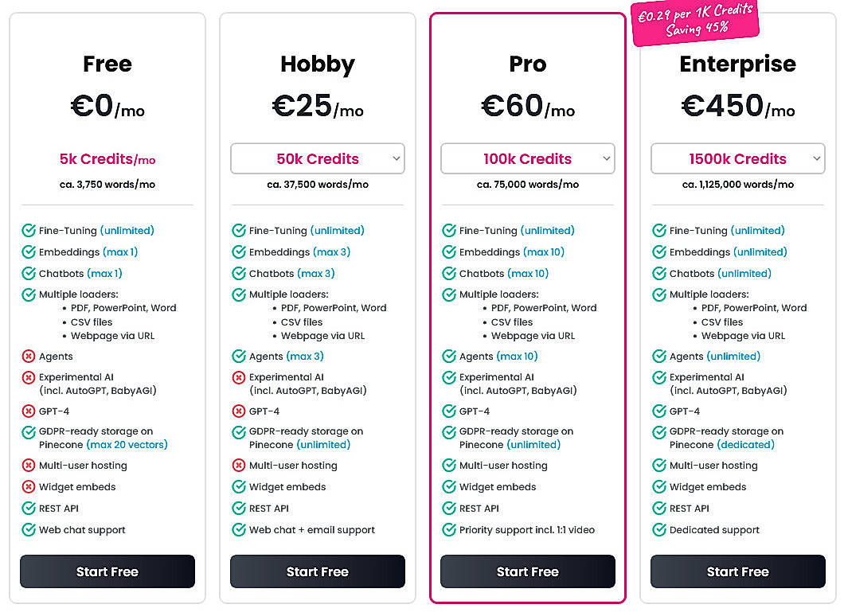This screenshot has width=844, height=616.
Task: Select the checkmark beside GPT-4 in Pro plan
Action: pos(449,411)
